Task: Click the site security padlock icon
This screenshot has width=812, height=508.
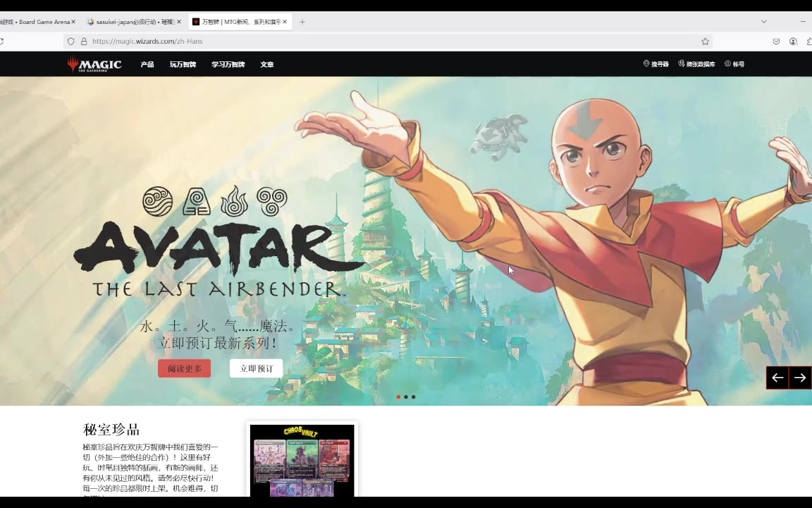Action: (x=84, y=42)
